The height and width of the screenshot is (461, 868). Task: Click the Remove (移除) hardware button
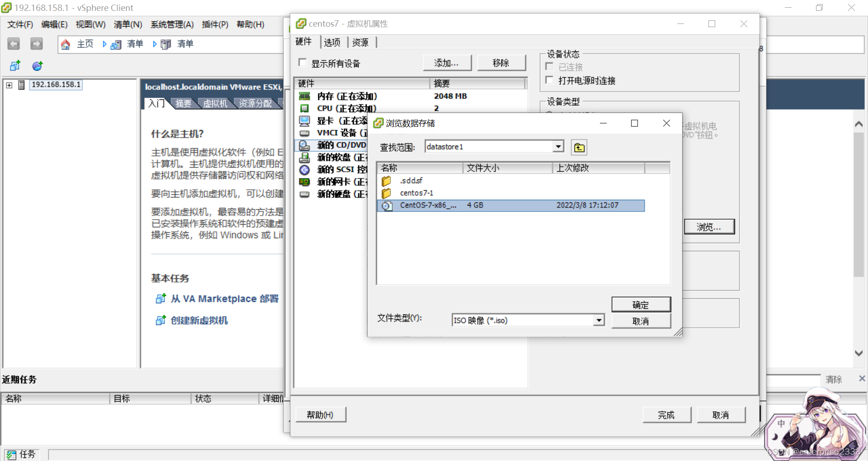[x=501, y=63]
